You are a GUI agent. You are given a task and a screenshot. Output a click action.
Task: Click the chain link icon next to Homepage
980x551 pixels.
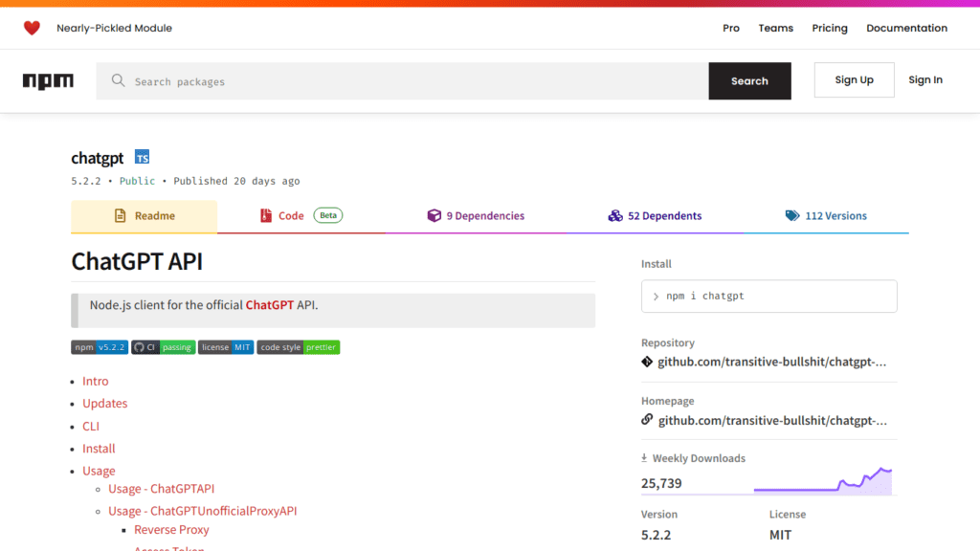(649, 420)
